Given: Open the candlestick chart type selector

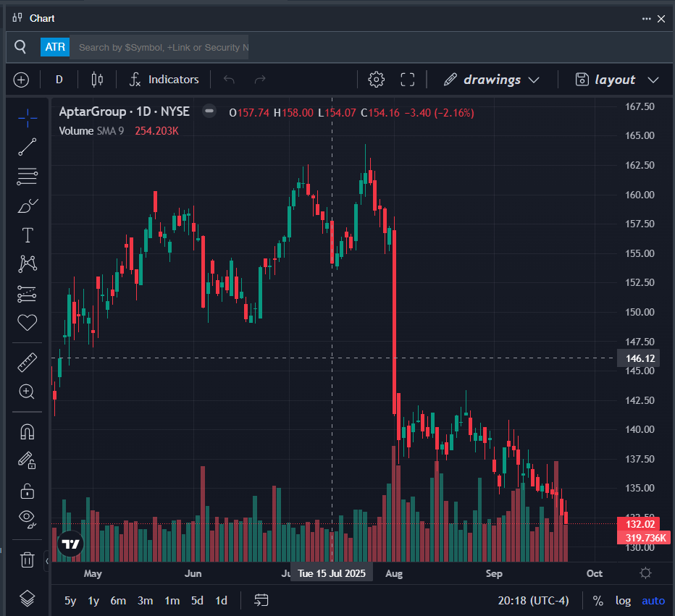Looking at the screenshot, I should [x=97, y=80].
